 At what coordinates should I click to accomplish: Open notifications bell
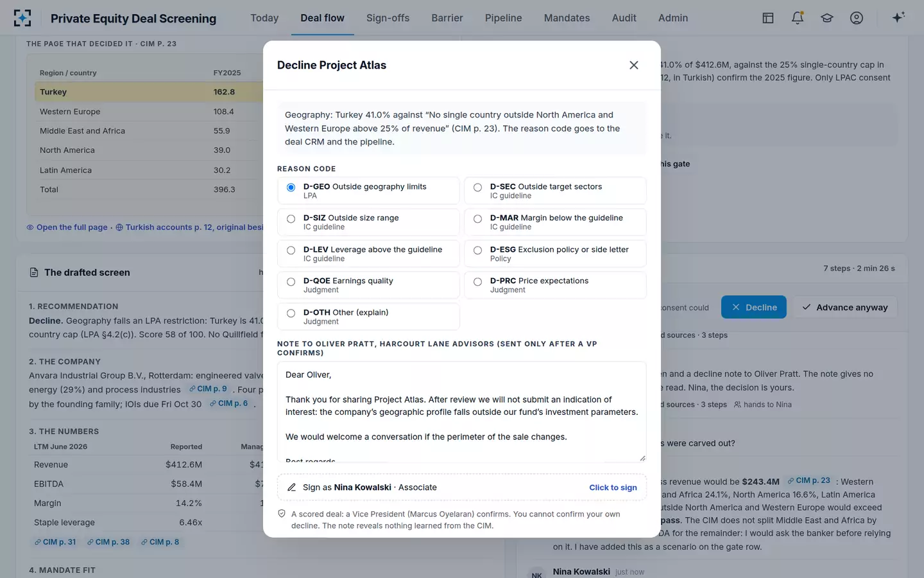(798, 18)
